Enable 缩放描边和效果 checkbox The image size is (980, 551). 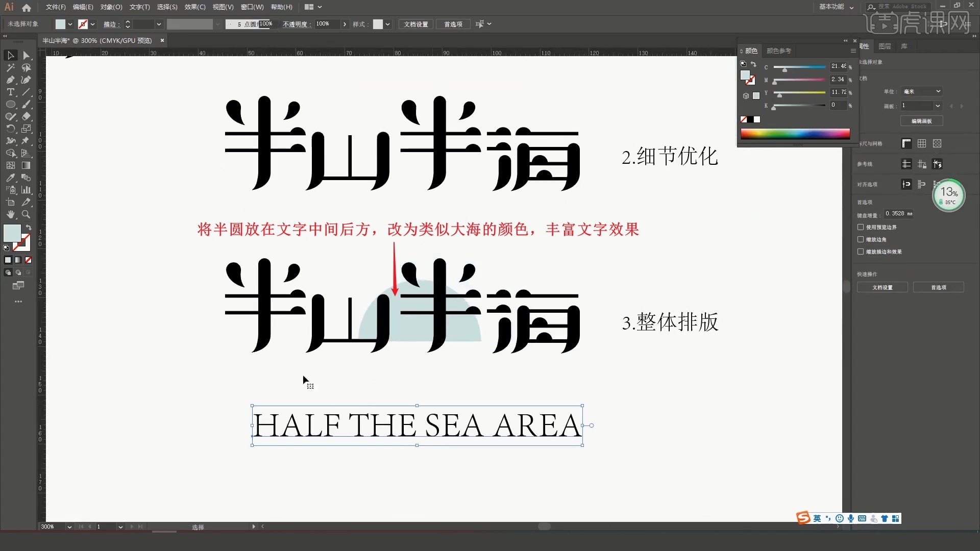(861, 251)
